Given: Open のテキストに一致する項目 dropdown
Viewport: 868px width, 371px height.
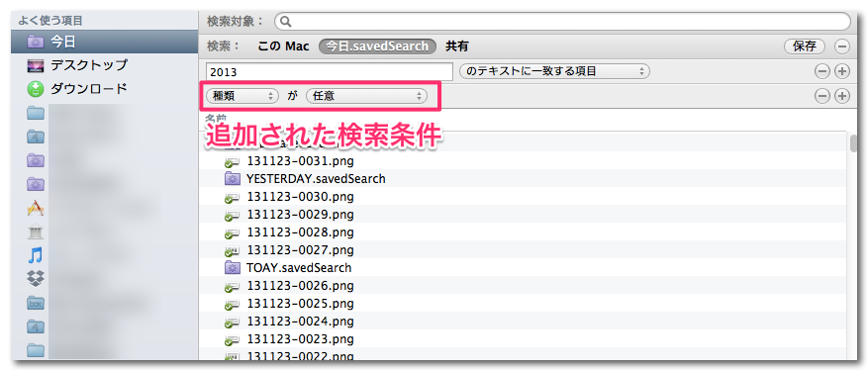Looking at the screenshot, I should pyautogui.click(x=554, y=71).
